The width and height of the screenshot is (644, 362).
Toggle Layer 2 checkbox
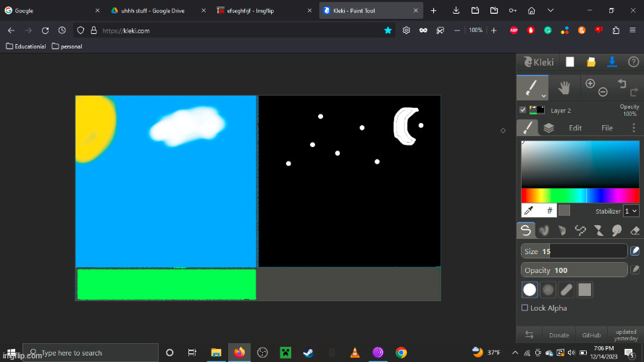[x=523, y=110]
